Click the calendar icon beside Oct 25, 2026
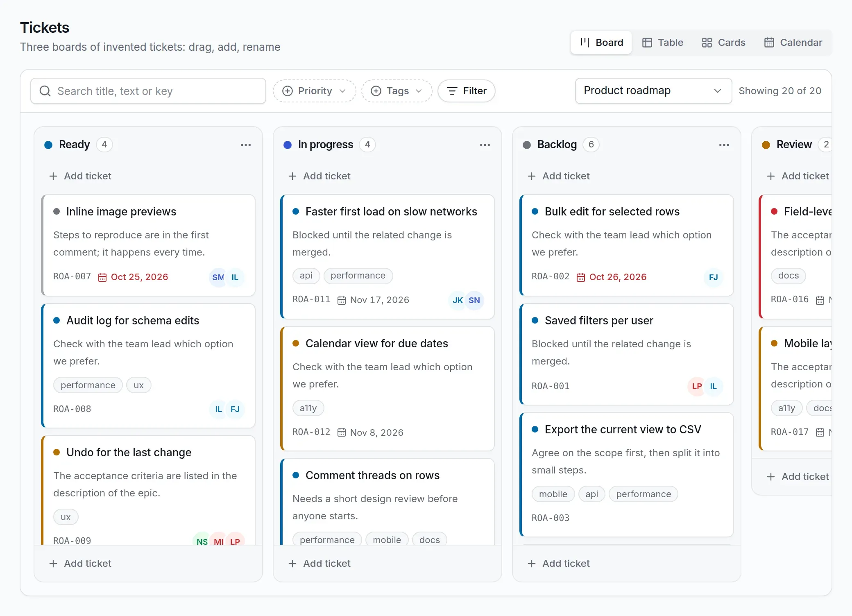This screenshot has width=852, height=616. pyautogui.click(x=102, y=277)
